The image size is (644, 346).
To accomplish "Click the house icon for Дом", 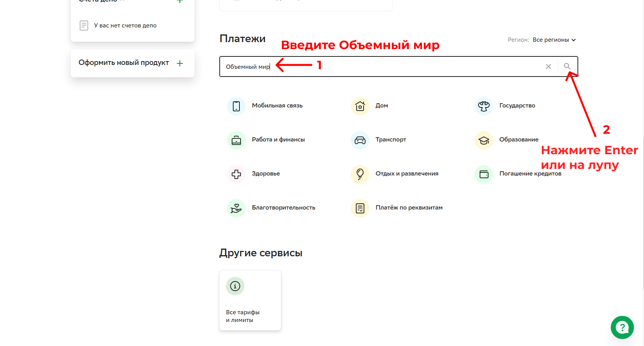I will click(360, 106).
